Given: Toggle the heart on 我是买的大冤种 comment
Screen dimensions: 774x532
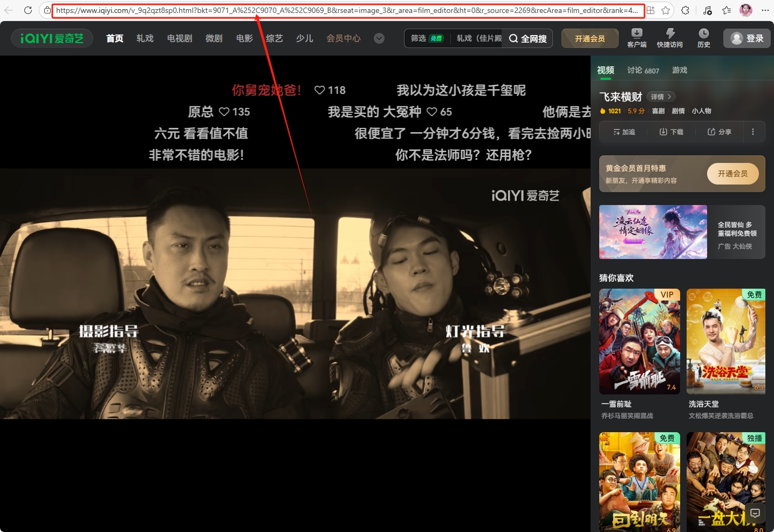Looking at the screenshot, I should (432, 112).
